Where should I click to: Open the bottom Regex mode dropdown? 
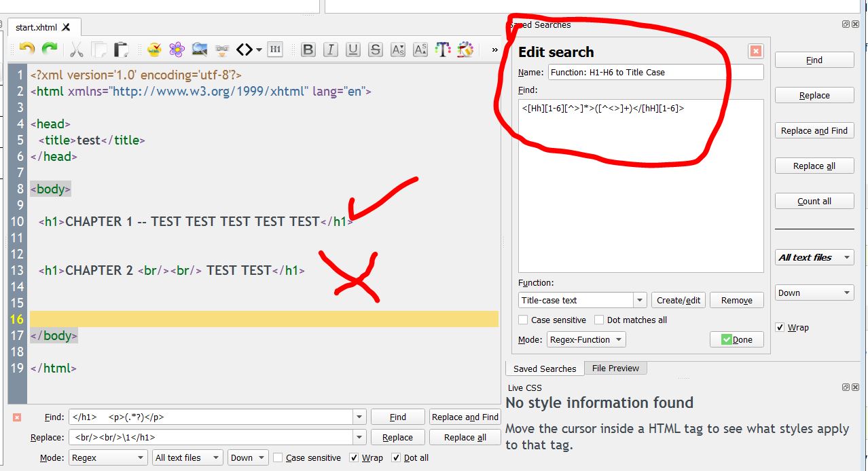click(x=108, y=457)
